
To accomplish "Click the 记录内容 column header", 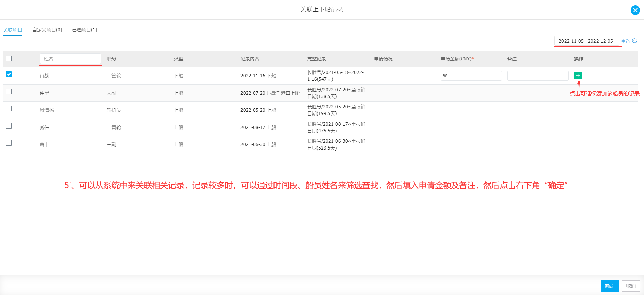I will (250, 59).
